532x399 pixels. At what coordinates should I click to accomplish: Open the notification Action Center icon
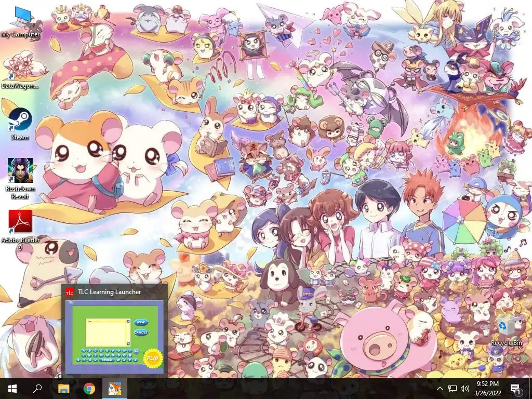tap(515, 389)
